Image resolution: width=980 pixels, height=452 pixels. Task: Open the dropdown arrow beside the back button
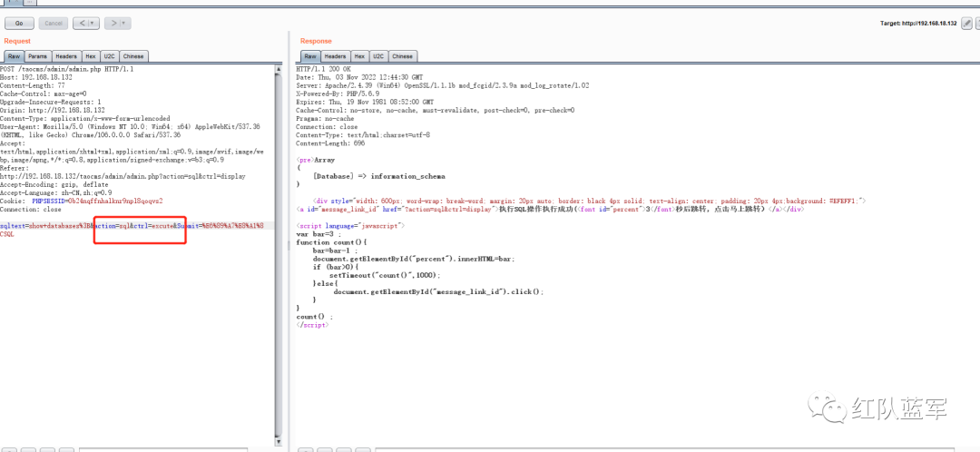[x=94, y=23]
